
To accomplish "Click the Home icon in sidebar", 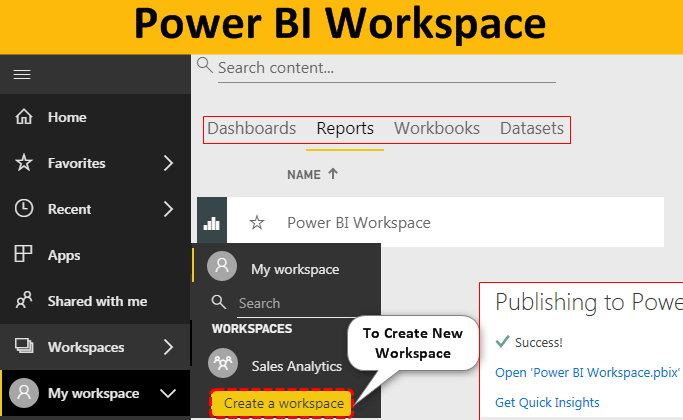I will [x=24, y=117].
